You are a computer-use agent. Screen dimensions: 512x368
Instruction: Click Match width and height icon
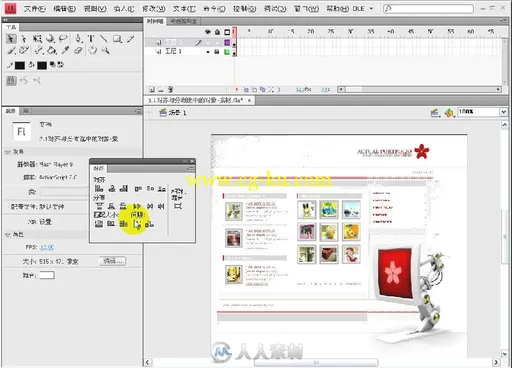[124, 224]
